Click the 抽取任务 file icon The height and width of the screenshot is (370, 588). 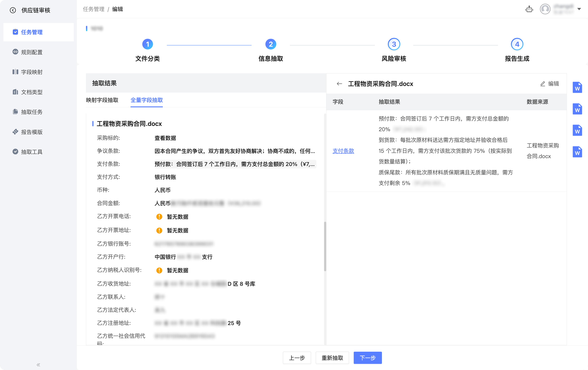click(x=15, y=112)
